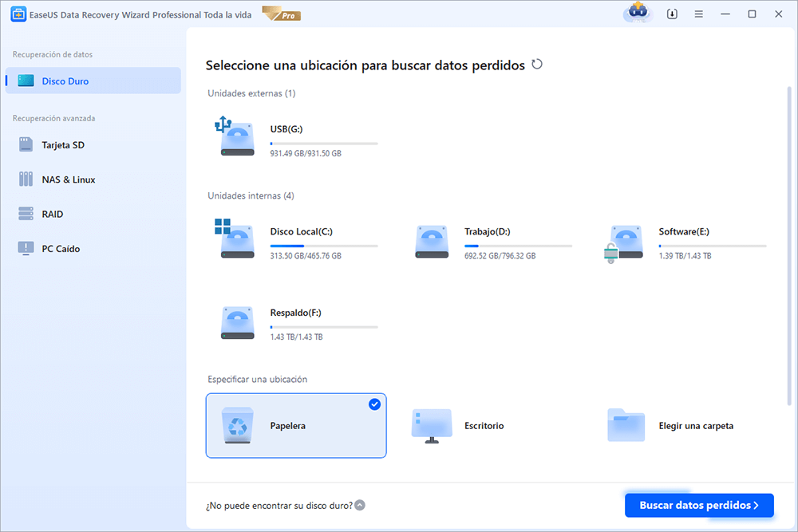Click the Pro badge in title bar
Image resolution: width=798 pixels, height=532 pixels.
coord(282,14)
